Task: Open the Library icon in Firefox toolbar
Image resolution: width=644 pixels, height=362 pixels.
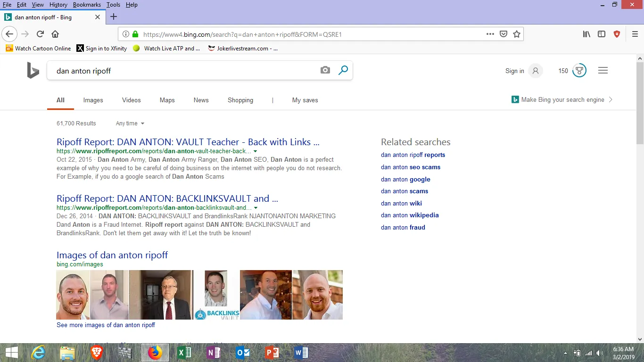Action: coord(586,34)
